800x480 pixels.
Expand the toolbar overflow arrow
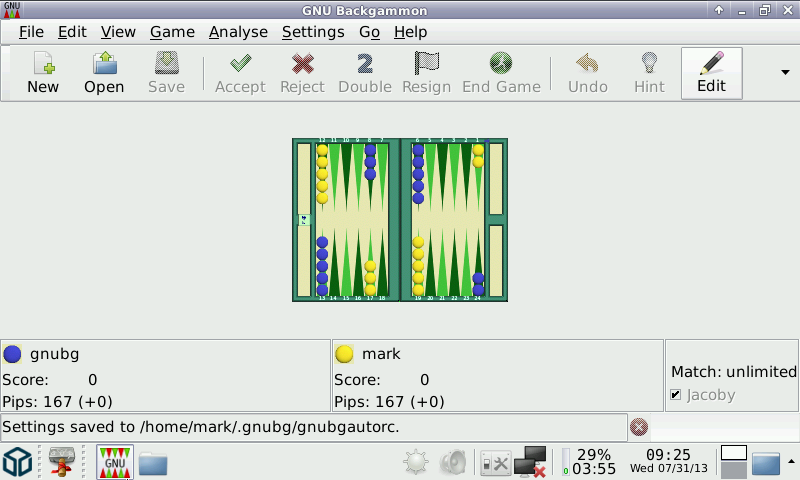[x=785, y=72]
